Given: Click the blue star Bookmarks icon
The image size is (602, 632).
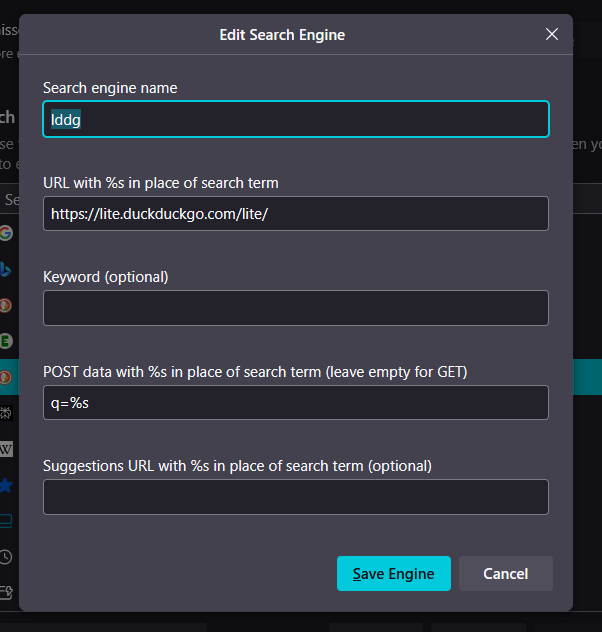Looking at the screenshot, I should pyautogui.click(x=7, y=485).
